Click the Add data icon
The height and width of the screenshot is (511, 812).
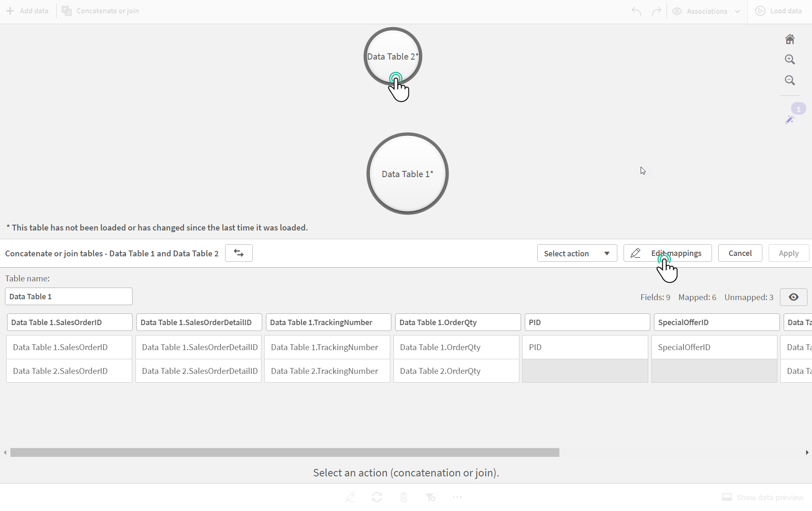tap(10, 10)
